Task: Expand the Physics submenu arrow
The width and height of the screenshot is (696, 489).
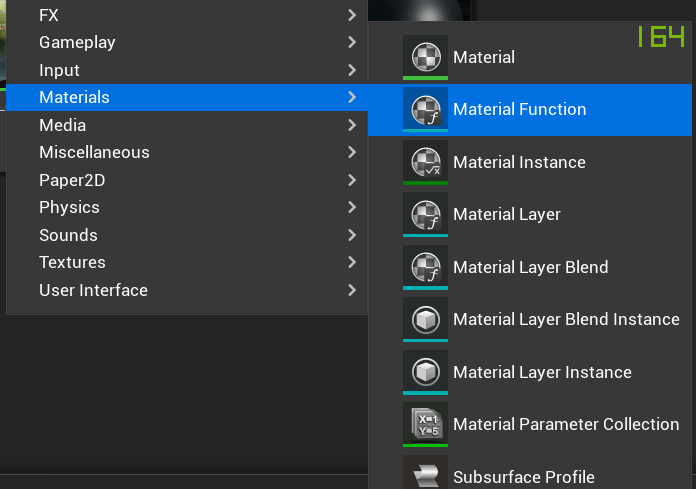Action: click(x=352, y=207)
